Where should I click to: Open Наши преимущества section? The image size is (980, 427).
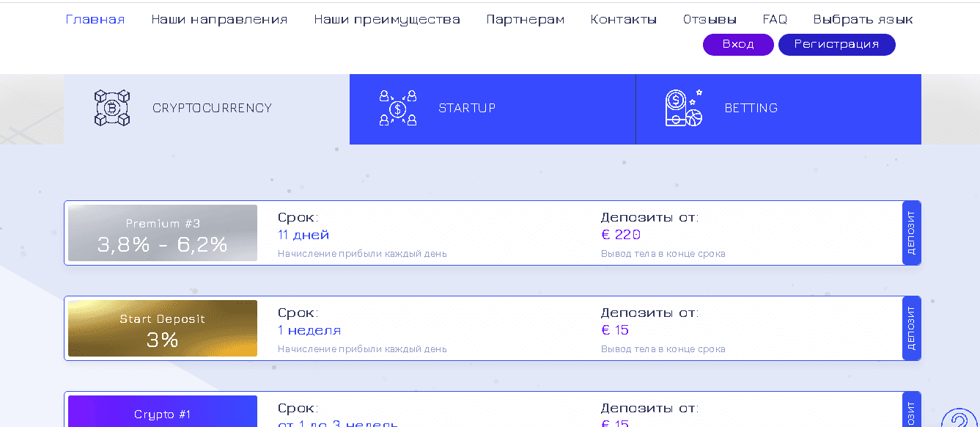pos(386,18)
